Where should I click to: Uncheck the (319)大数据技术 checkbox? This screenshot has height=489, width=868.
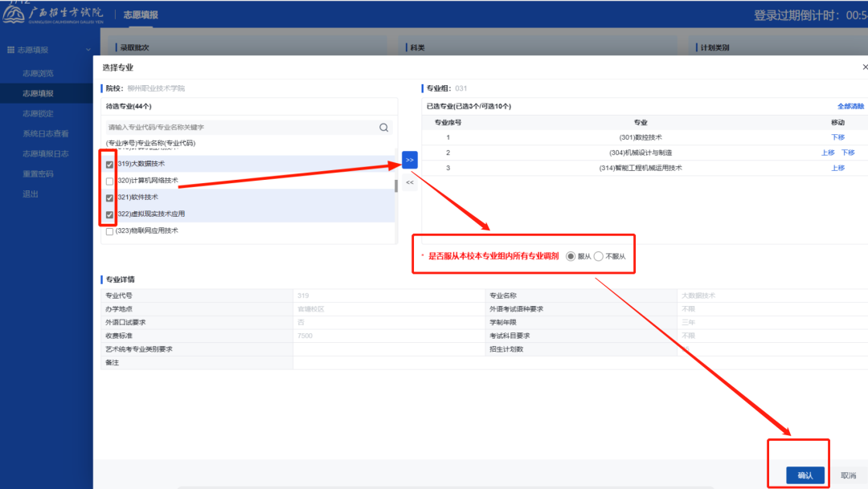(109, 164)
